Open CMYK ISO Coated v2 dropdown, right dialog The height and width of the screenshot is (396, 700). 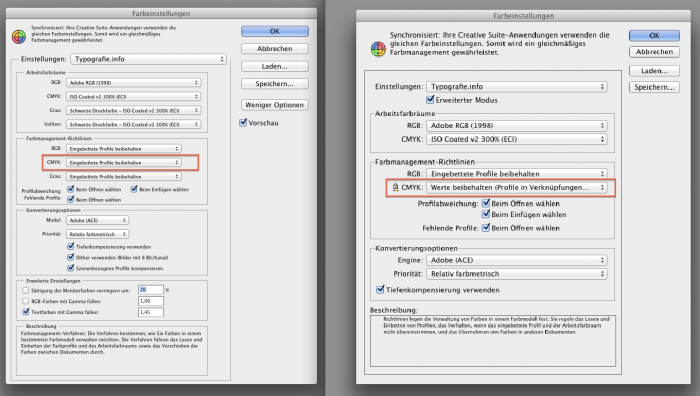click(x=517, y=139)
